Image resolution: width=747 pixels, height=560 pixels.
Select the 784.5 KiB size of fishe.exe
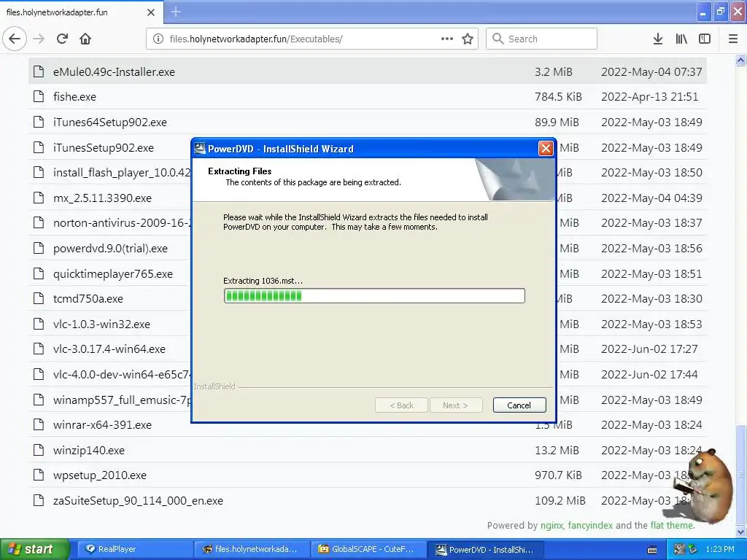558,97
